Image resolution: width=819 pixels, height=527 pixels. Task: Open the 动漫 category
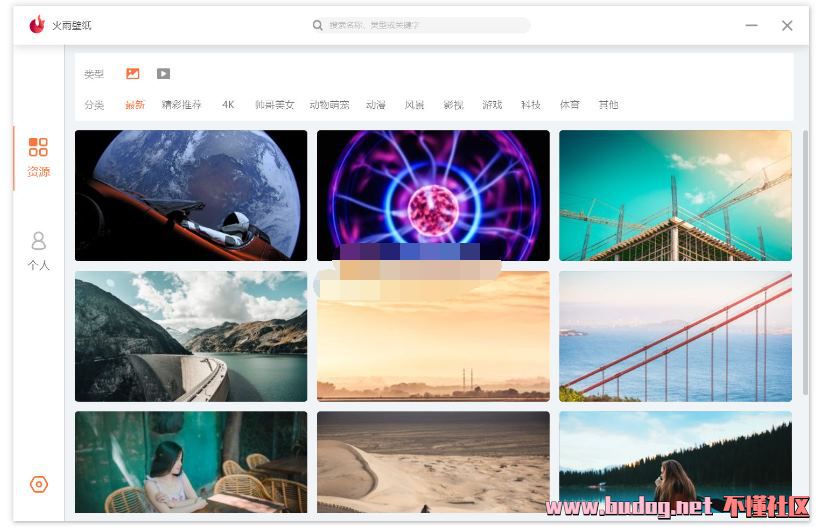(x=376, y=105)
